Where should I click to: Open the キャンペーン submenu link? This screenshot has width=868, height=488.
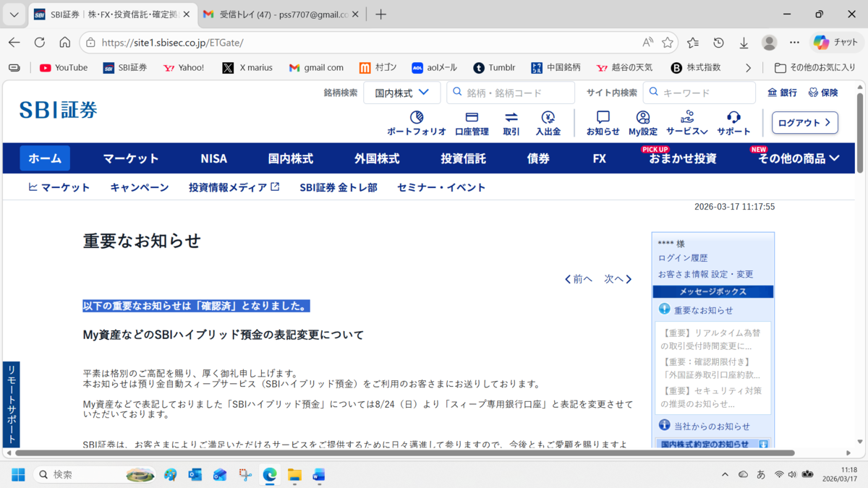point(140,187)
